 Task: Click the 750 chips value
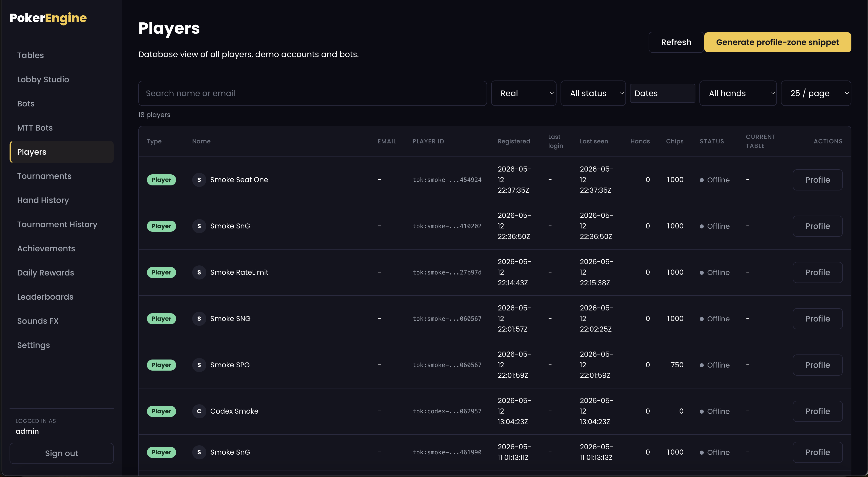tap(677, 365)
